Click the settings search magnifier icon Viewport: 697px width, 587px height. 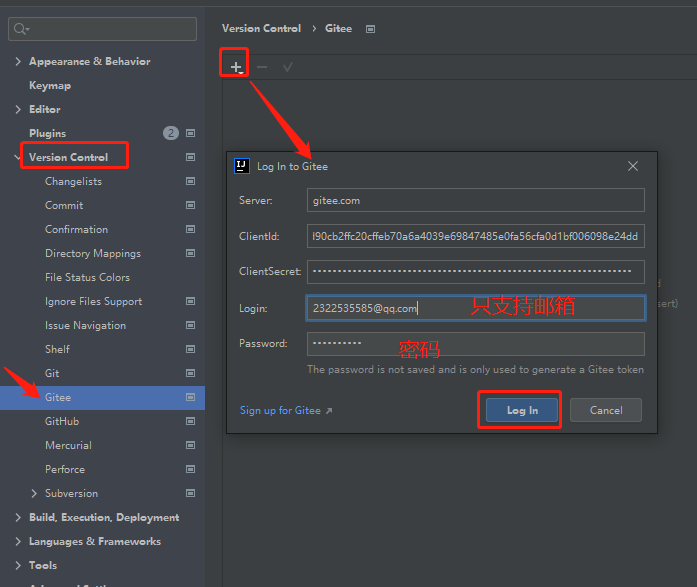click(20, 29)
